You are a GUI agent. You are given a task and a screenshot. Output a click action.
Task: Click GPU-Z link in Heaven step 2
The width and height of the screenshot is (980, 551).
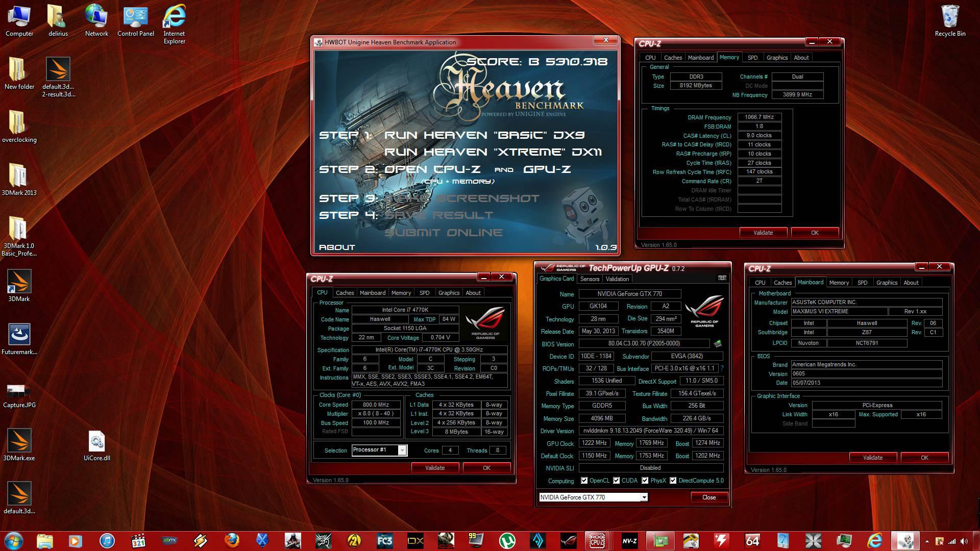tap(547, 169)
